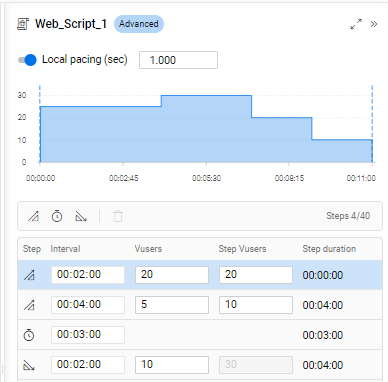The width and height of the screenshot is (388, 382).
Task: Click the Local pacing (sec) label
Action: (85, 60)
